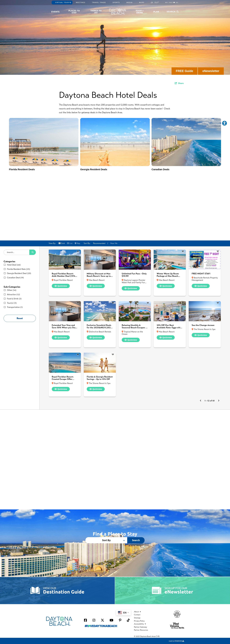This screenshot has width=230, height=644.
Task: Click the weather 73.7° indicator
Action: point(155,3)
